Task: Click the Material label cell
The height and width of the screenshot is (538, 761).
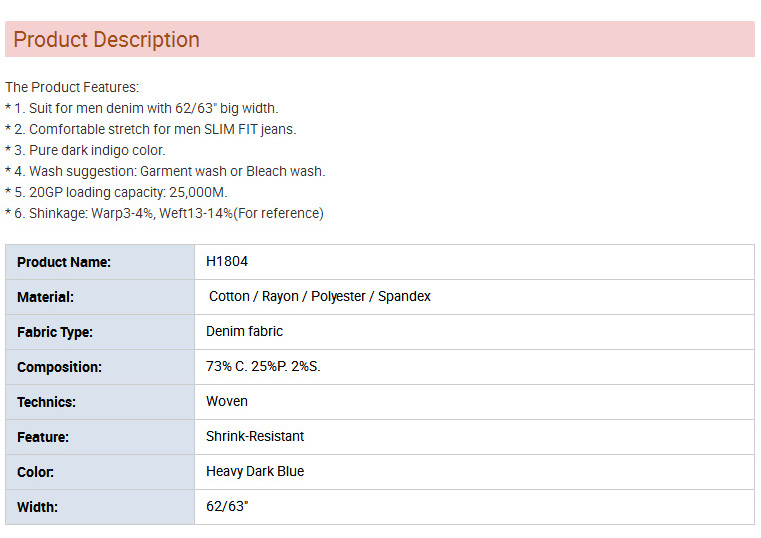Action: [x=100, y=297]
